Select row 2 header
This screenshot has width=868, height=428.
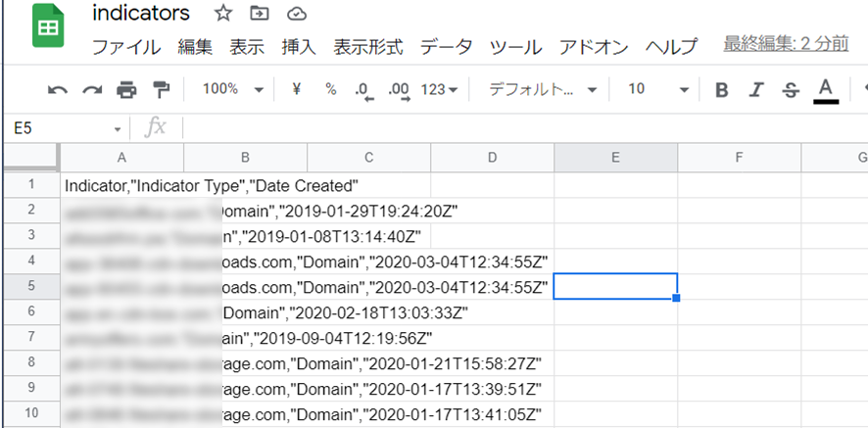click(x=31, y=210)
